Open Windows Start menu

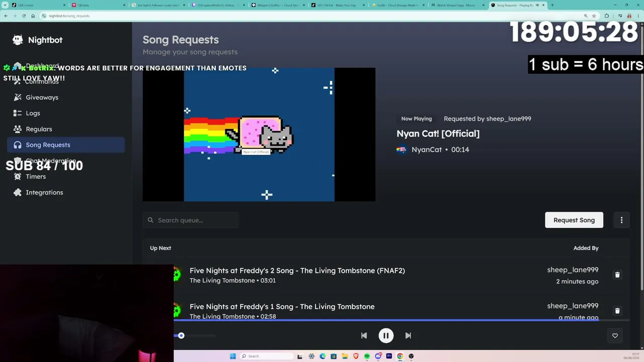click(x=232, y=356)
